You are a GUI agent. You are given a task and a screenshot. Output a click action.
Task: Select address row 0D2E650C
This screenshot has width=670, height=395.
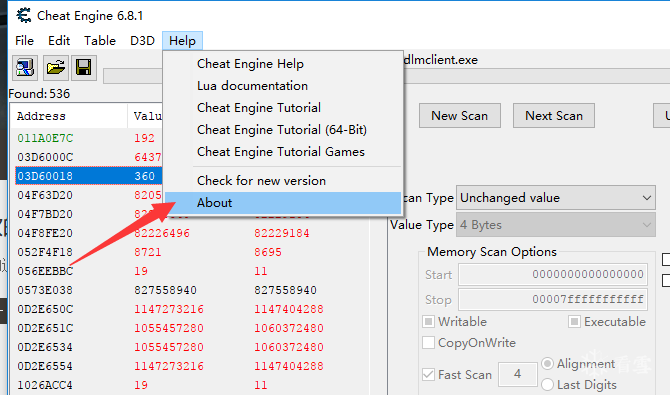45,309
